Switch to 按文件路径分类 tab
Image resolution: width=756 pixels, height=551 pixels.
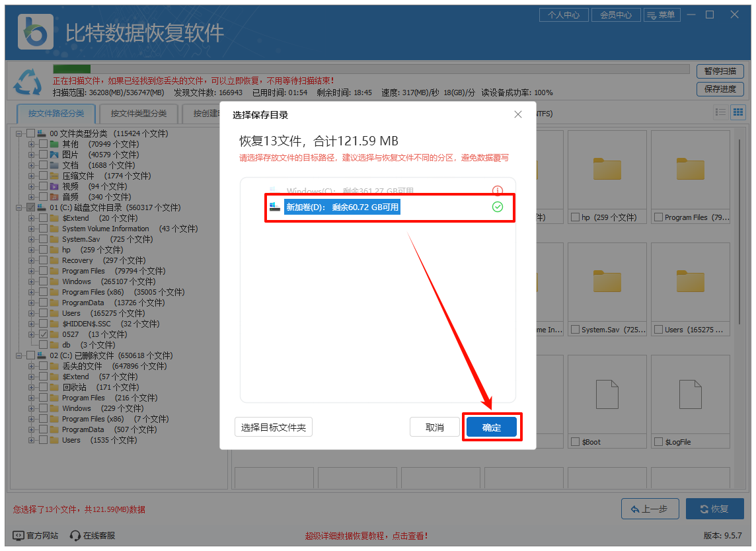[x=56, y=114]
